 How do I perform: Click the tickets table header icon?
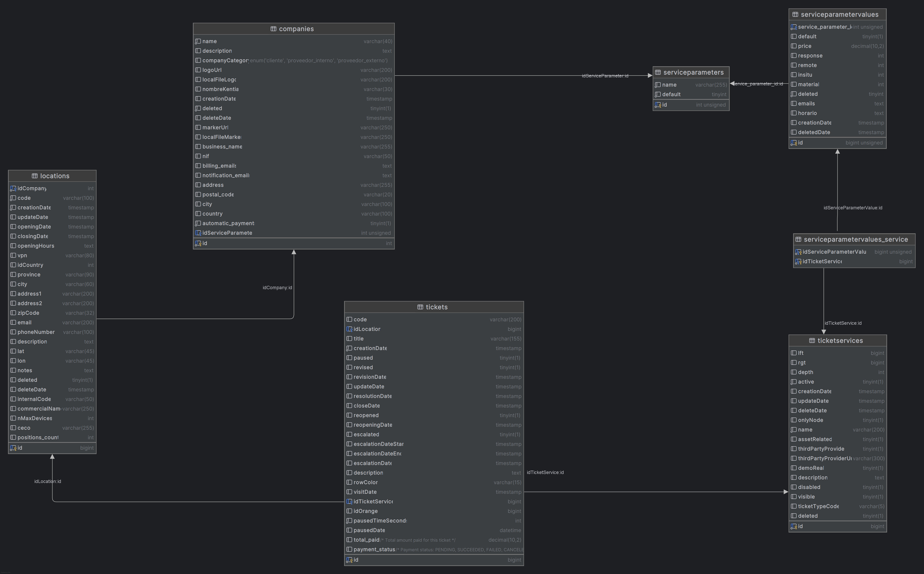tap(420, 307)
